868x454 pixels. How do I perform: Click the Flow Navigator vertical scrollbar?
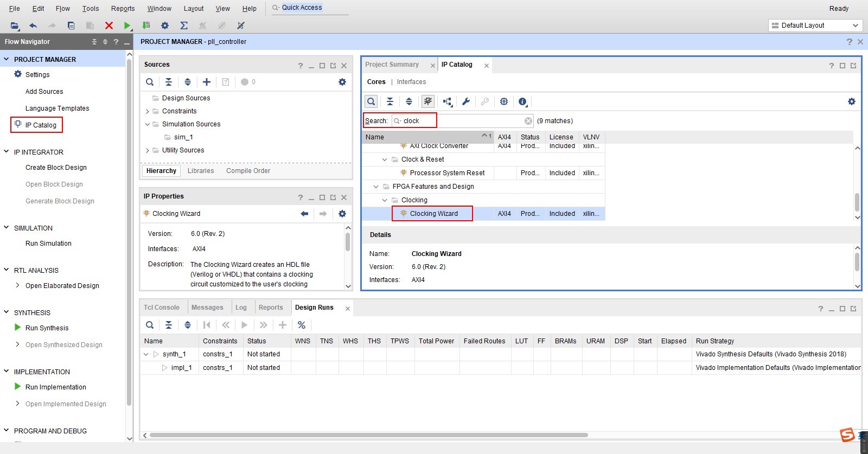129,233
